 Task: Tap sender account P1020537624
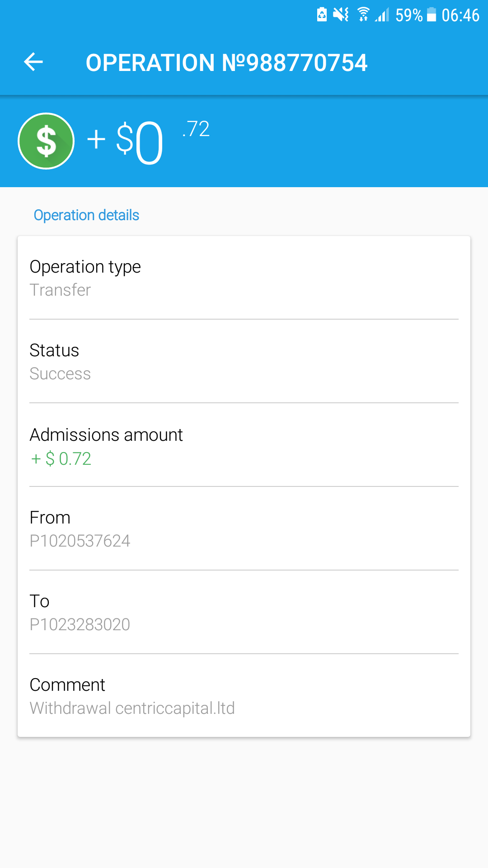click(80, 541)
